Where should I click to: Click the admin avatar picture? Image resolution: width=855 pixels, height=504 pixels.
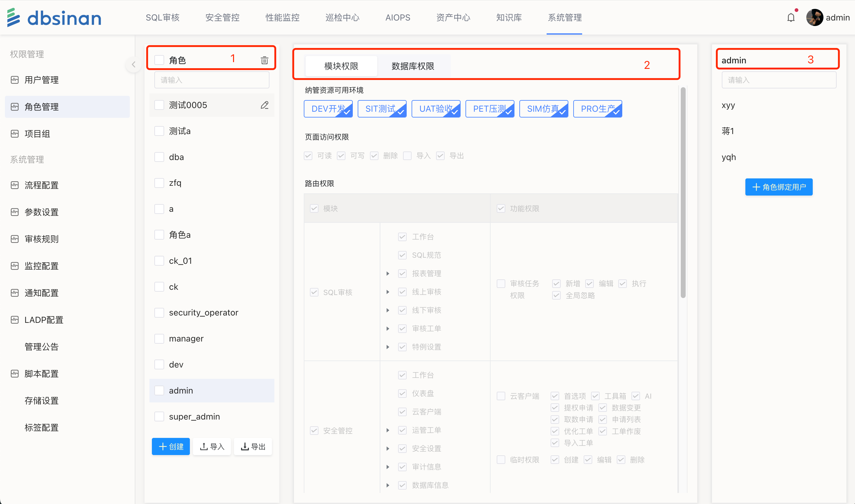point(814,17)
